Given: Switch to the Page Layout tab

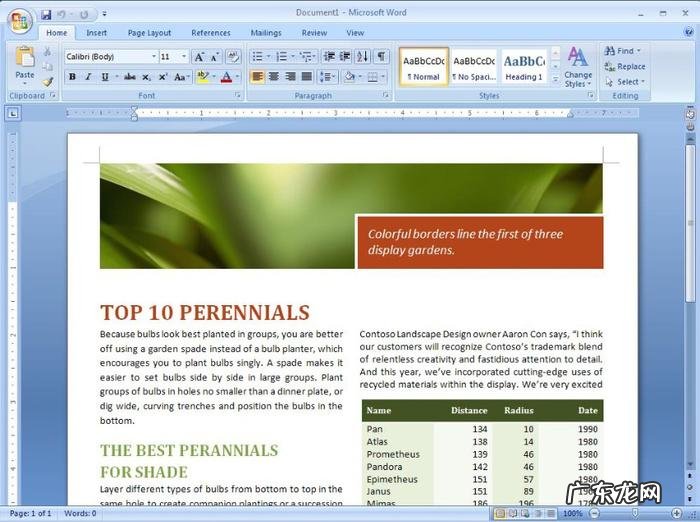Looking at the screenshot, I should coord(149,33).
